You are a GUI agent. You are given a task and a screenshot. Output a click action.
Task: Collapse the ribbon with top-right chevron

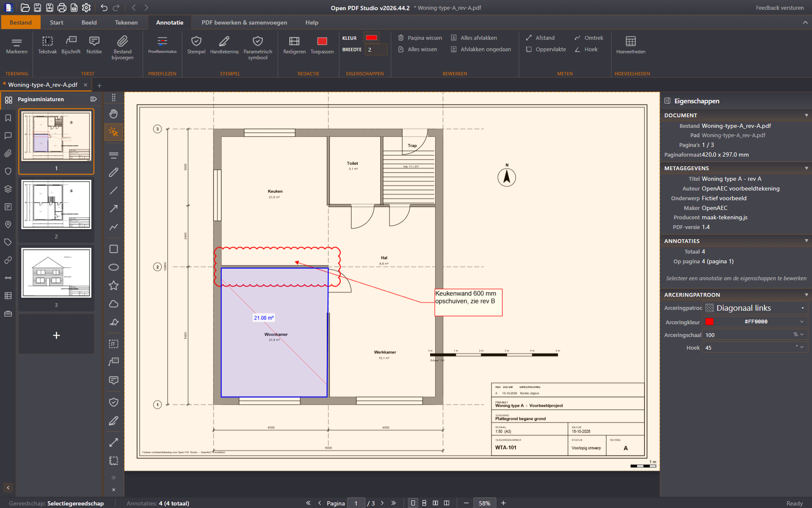click(x=805, y=22)
